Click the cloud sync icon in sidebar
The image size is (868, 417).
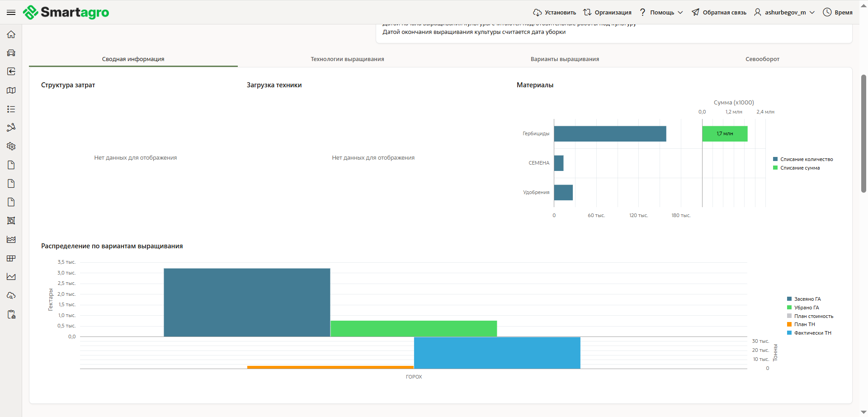[11, 295]
